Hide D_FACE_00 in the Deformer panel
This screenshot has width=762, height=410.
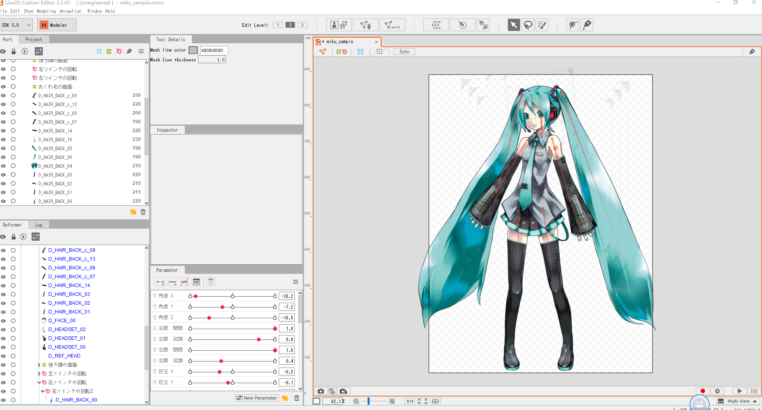3,321
